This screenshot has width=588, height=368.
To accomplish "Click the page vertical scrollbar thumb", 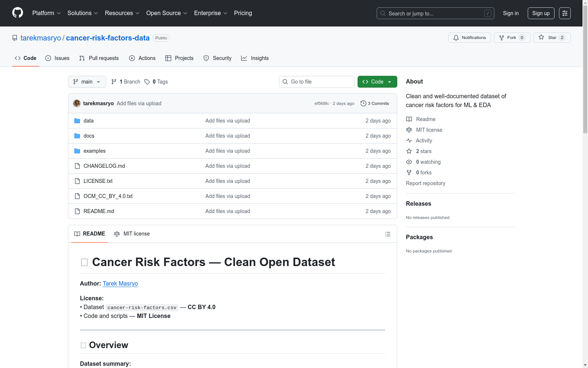I will click(x=585, y=70).
